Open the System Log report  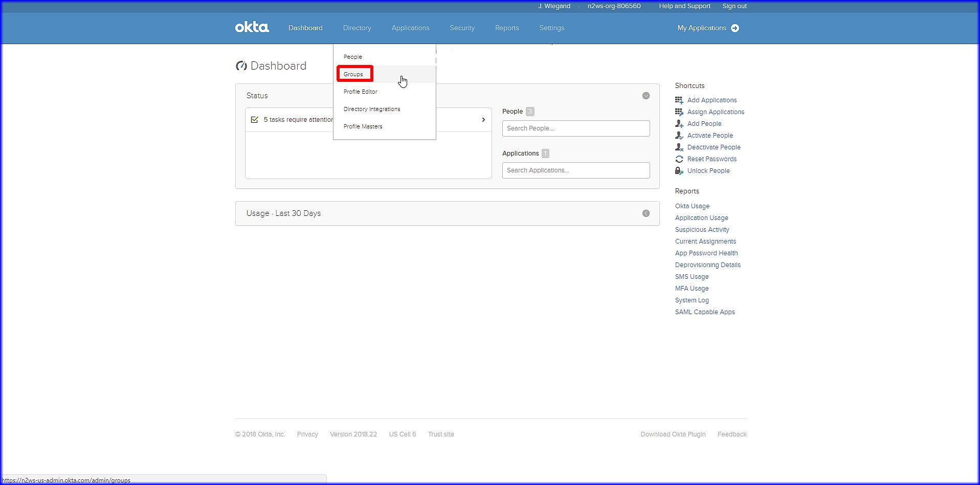pyautogui.click(x=692, y=300)
